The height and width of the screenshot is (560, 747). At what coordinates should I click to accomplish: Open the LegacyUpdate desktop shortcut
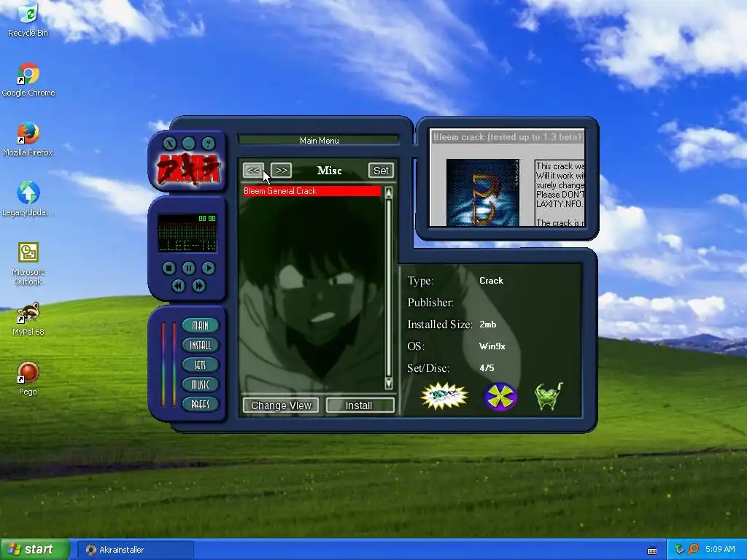coord(28,200)
